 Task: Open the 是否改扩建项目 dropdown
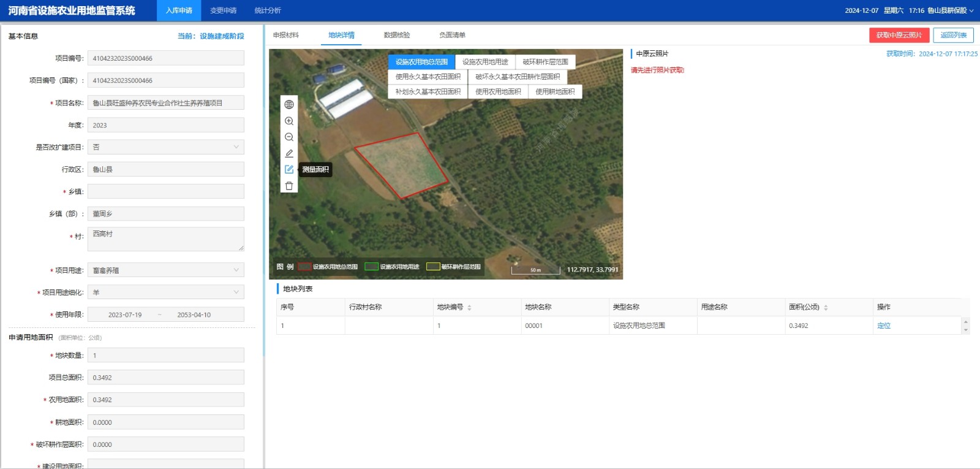pyautogui.click(x=166, y=147)
